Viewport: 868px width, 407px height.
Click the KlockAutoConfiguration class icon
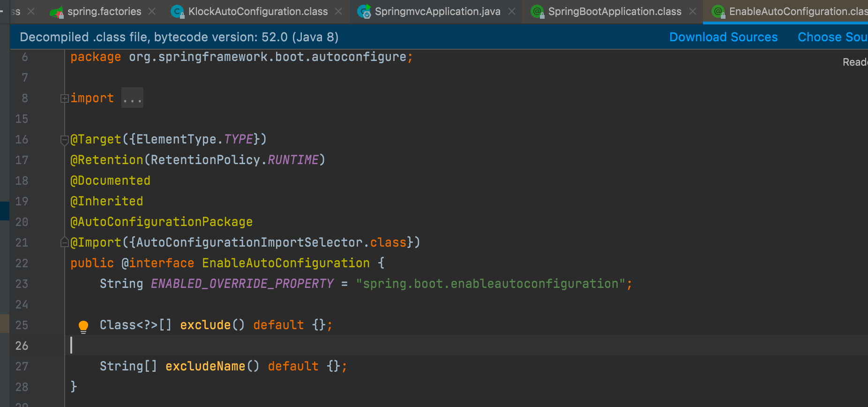click(178, 12)
